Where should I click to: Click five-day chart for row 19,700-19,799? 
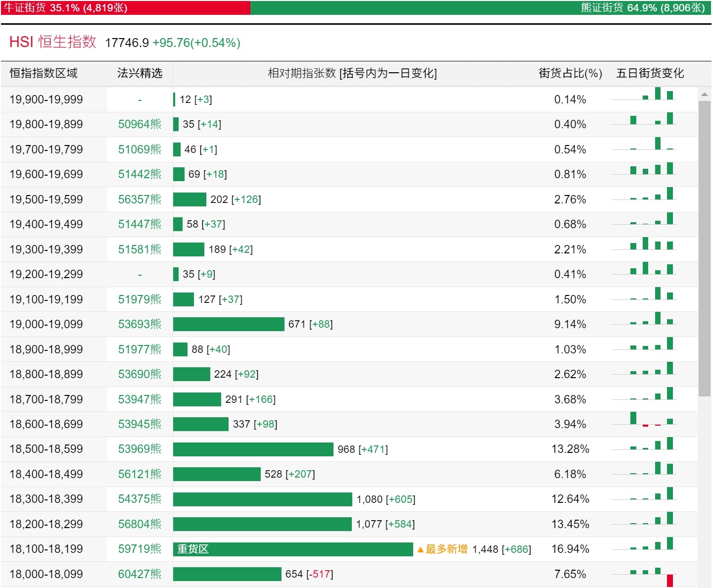pos(644,144)
